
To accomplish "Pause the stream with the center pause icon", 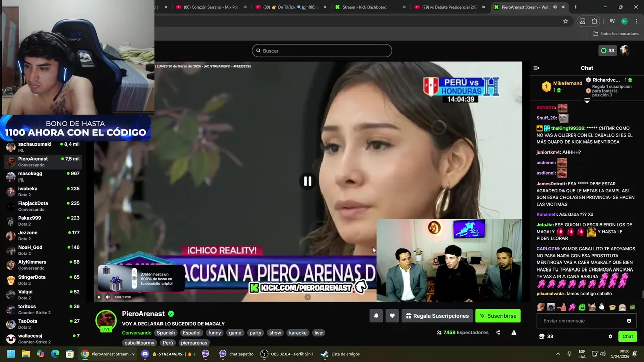I will click(307, 181).
